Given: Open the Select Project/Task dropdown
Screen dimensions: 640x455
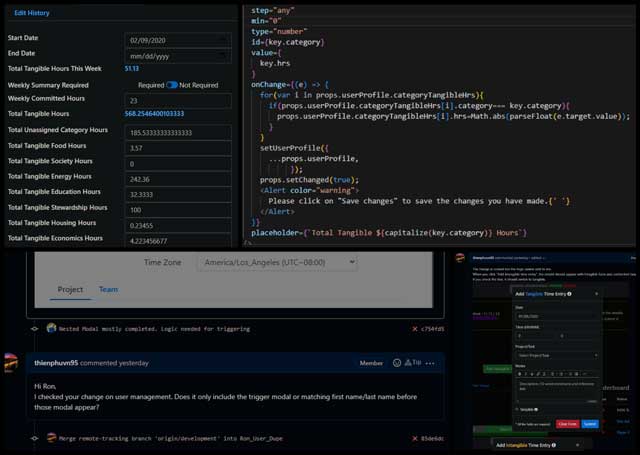Looking at the screenshot, I should [557, 355].
